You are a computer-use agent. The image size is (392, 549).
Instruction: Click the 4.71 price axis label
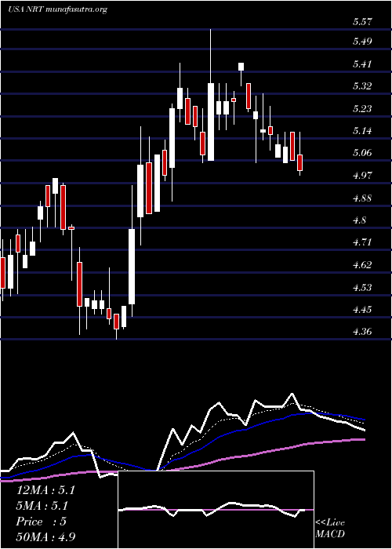[362, 242]
